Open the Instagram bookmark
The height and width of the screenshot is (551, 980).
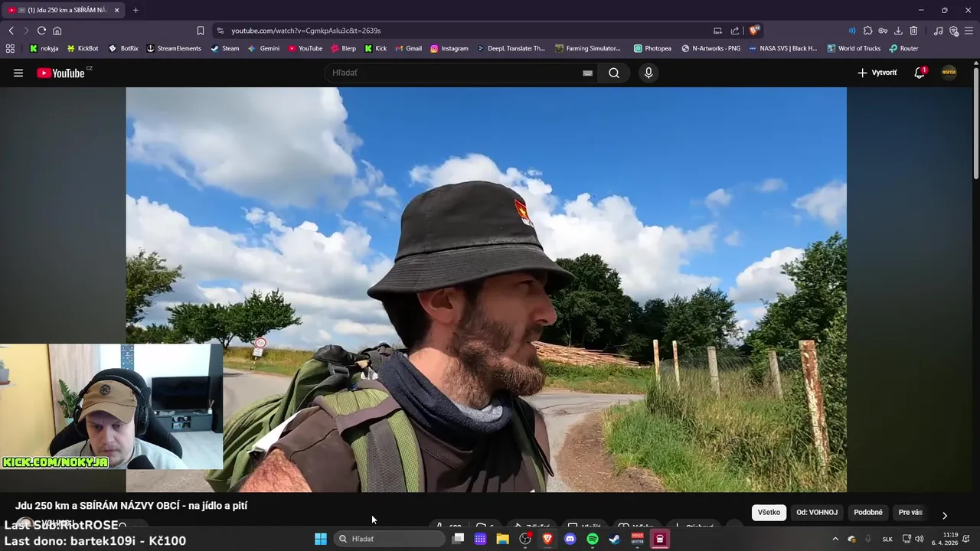coord(449,48)
